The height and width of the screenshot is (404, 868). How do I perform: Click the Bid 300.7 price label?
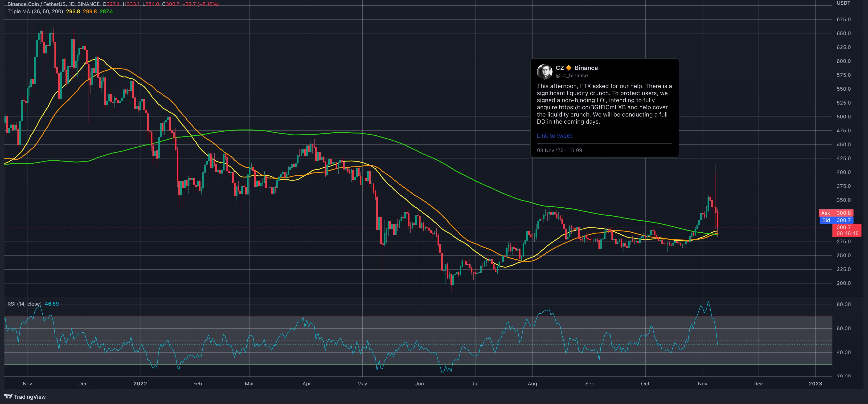(836, 220)
